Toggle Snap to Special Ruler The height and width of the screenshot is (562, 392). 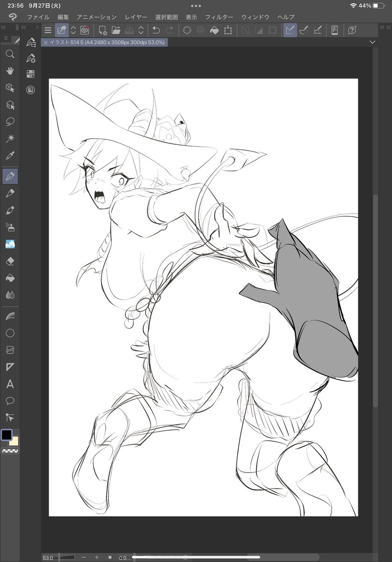pyautogui.click(x=304, y=30)
